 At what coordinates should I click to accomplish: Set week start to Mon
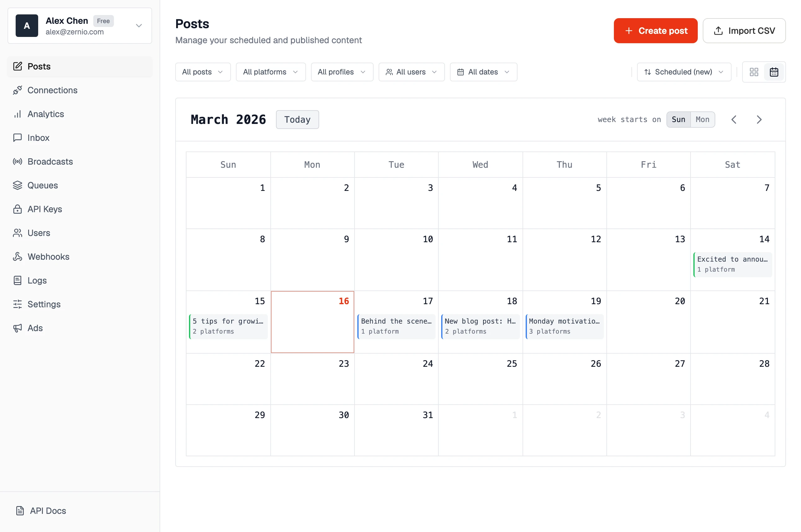coord(702,120)
